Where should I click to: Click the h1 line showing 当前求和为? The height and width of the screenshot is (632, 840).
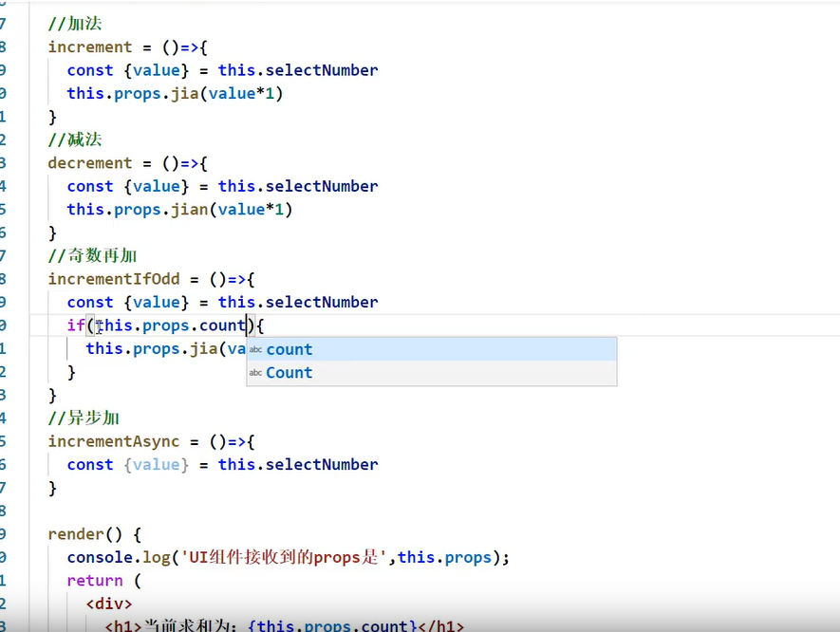tap(284, 625)
